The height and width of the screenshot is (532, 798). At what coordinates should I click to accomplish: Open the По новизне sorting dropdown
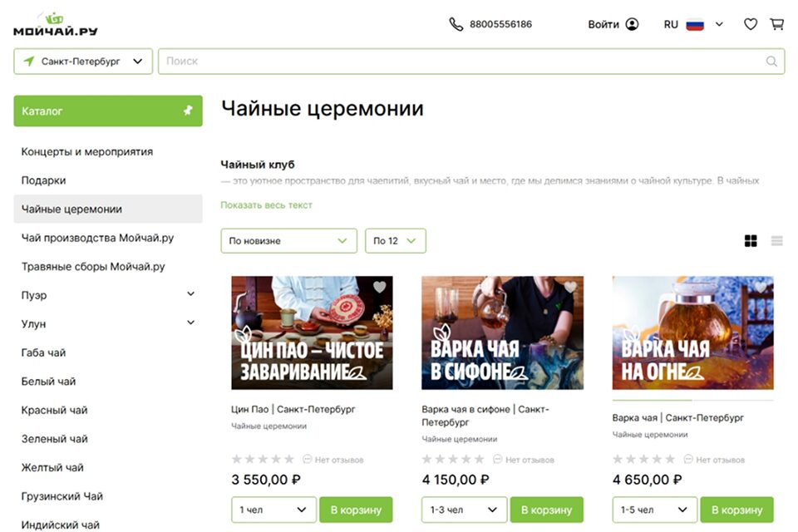point(288,241)
